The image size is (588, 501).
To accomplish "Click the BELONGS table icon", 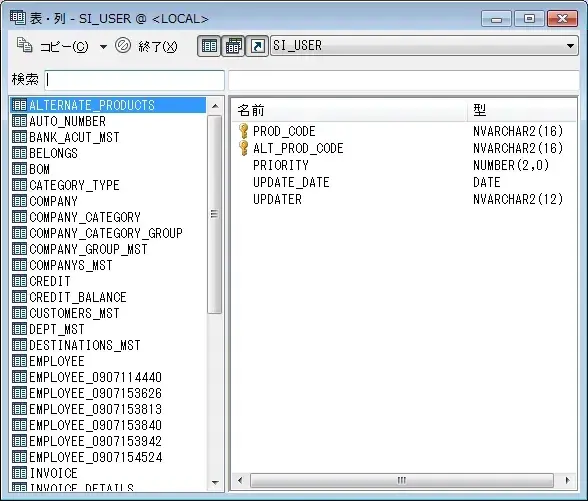I will pos(19,153).
